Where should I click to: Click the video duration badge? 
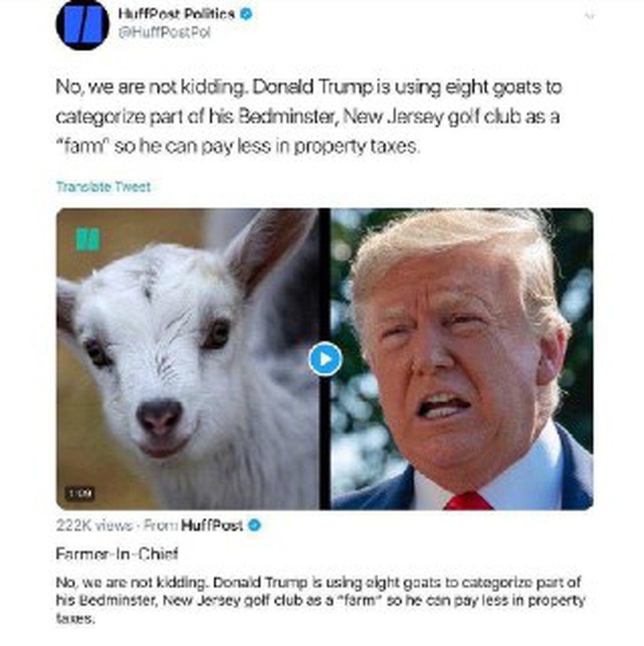pyautogui.click(x=80, y=492)
